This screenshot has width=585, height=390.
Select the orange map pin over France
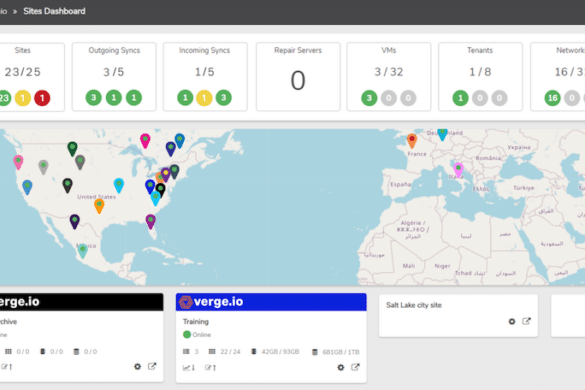[412, 141]
